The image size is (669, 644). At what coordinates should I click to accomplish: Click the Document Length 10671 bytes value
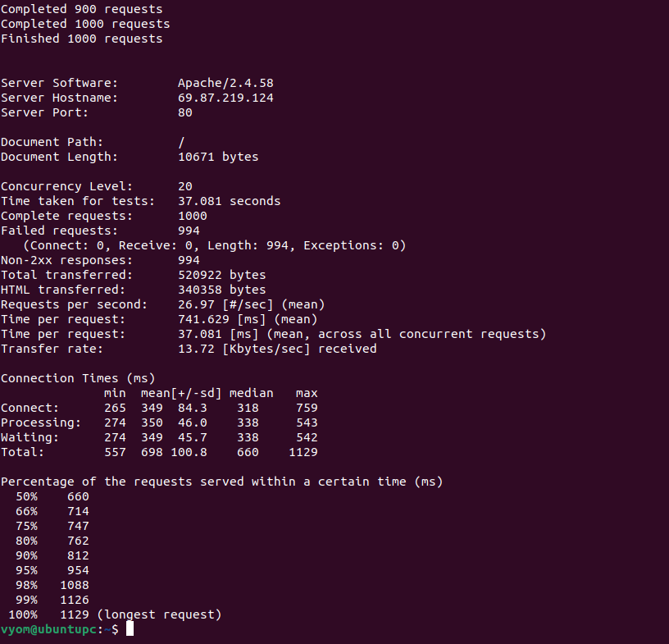(x=218, y=157)
